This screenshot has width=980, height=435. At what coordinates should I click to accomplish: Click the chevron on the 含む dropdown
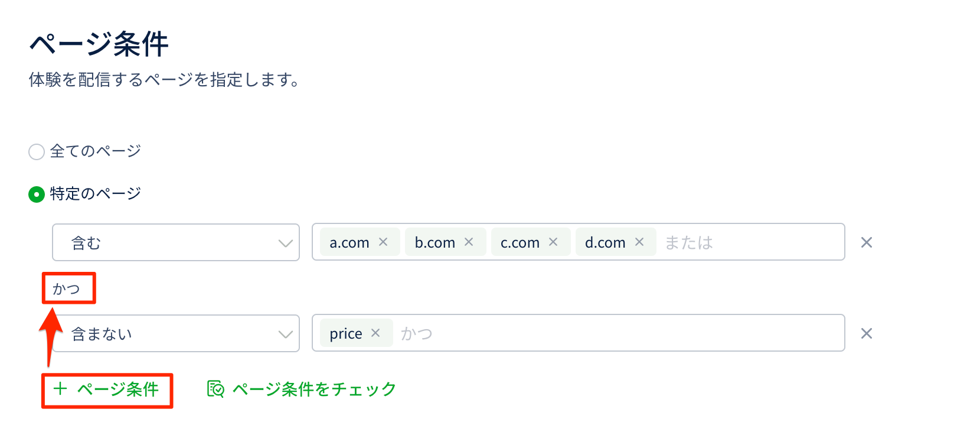click(286, 243)
